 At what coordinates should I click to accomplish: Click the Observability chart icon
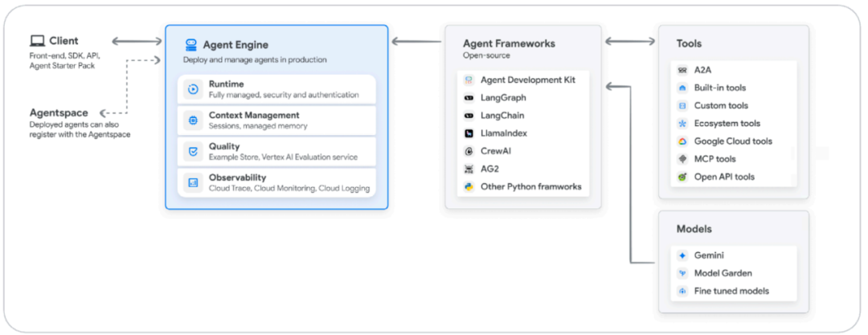[x=193, y=182]
